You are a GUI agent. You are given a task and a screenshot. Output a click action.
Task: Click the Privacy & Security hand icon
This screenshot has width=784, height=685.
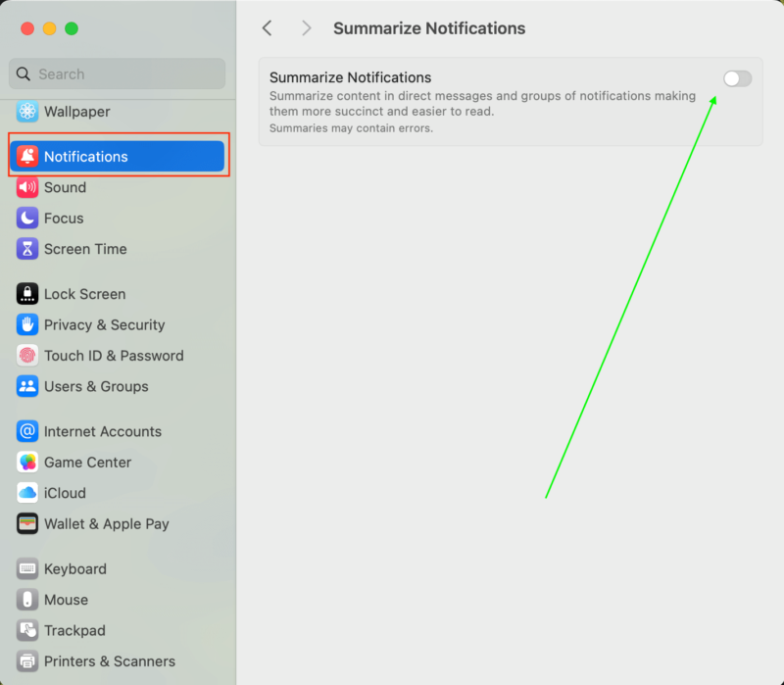pyautogui.click(x=27, y=325)
